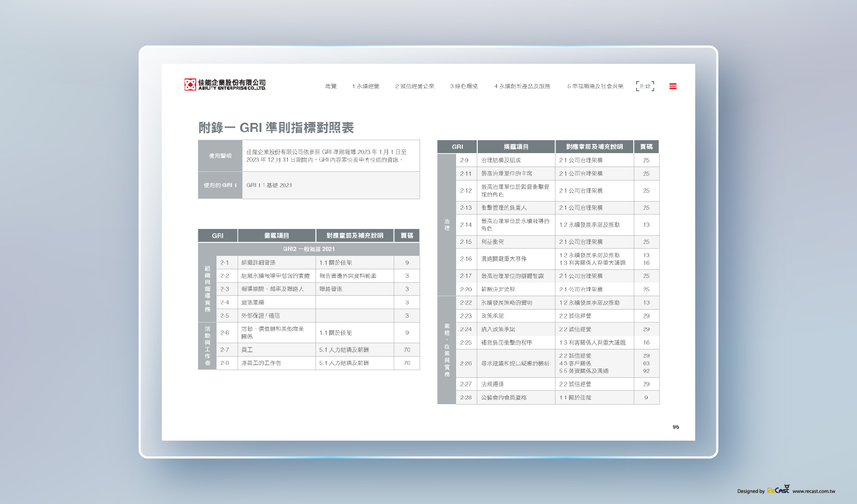Click the 頁碼 header in right table

(x=646, y=147)
